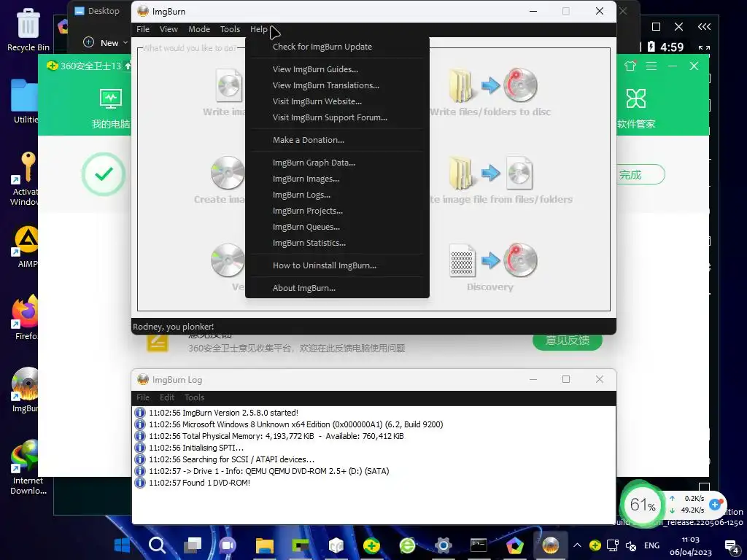Open Activate Windows key shortcut on desktop
747x560 pixels.
click(25, 179)
